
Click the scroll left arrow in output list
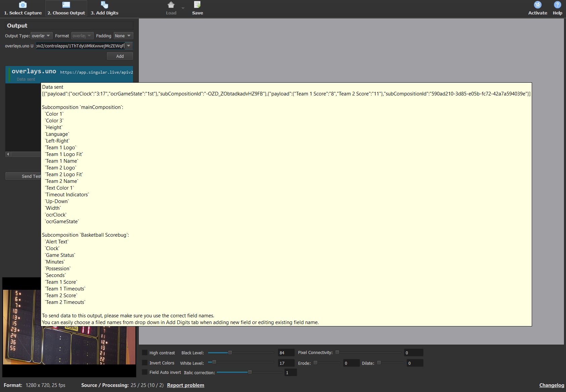pyautogui.click(x=8, y=154)
